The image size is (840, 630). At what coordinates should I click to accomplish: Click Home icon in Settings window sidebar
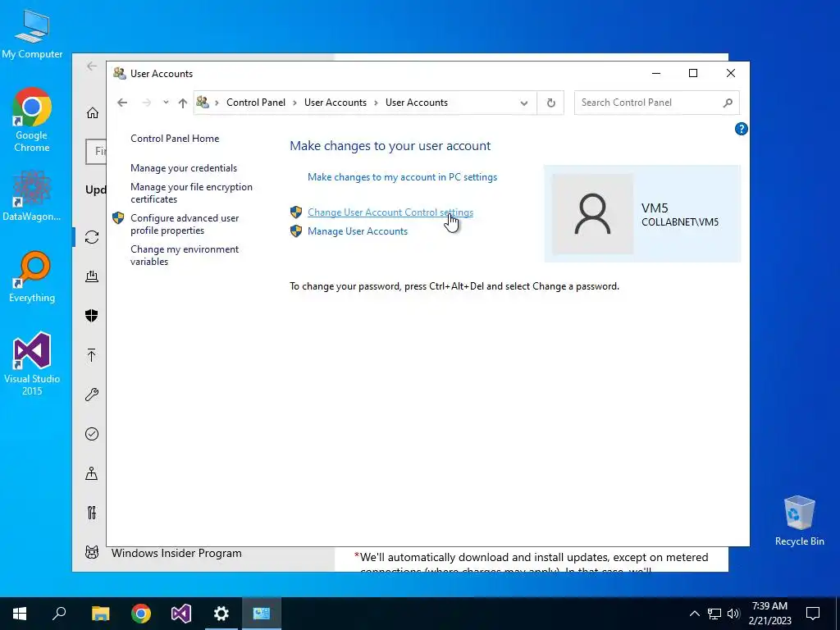click(x=92, y=112)
